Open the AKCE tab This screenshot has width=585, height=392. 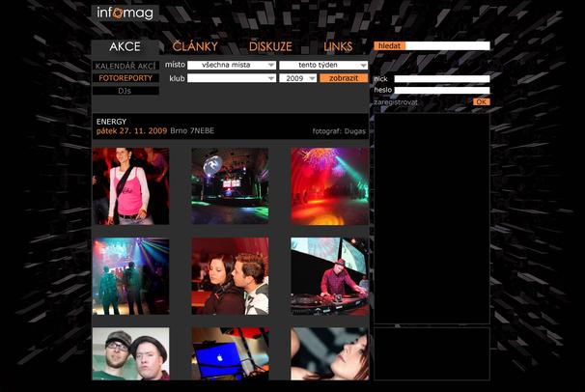click(x=125, y=46)
